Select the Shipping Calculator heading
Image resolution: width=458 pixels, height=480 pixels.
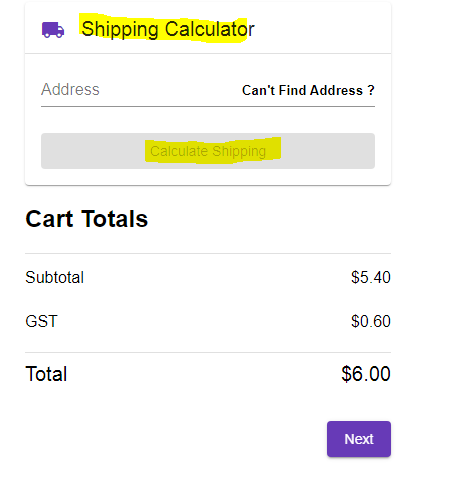[168, 29]
